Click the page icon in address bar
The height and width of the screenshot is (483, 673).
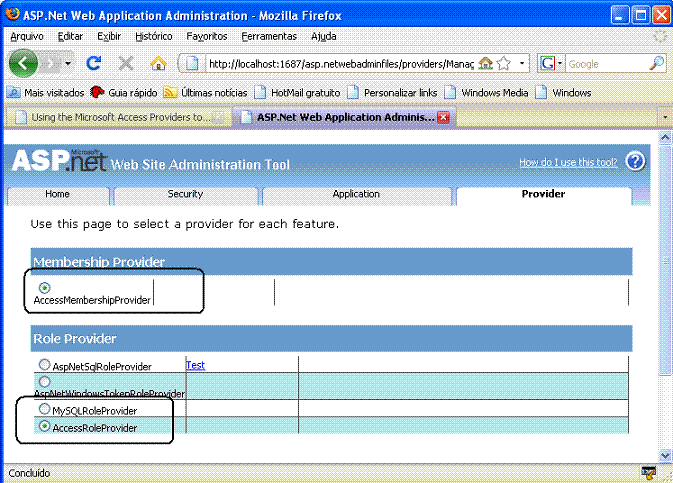[x=192, y=64]
